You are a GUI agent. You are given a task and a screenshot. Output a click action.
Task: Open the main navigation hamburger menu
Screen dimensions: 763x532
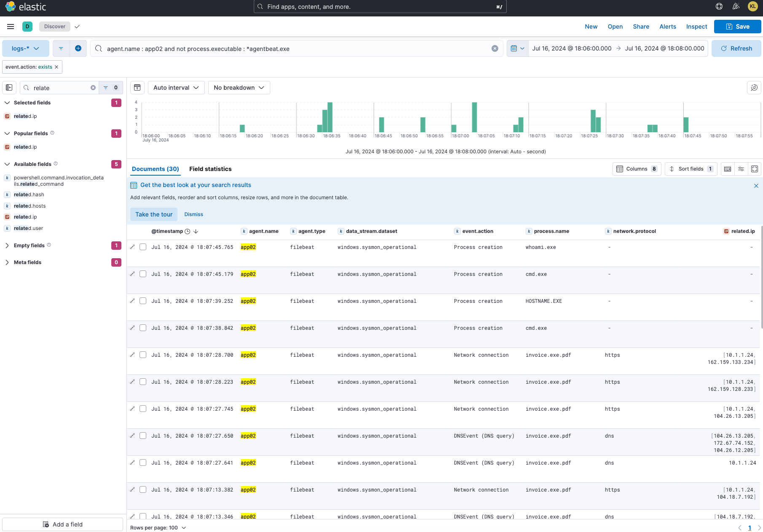(11, 27)
